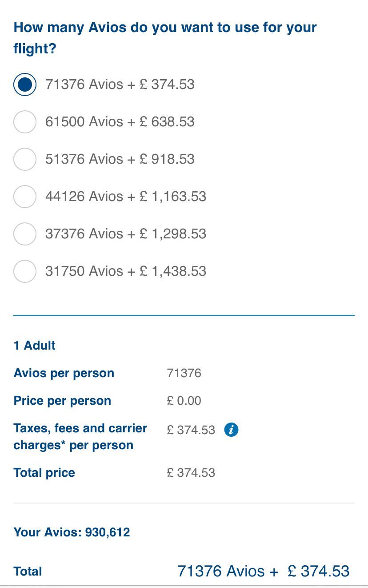Open taxes and fees info icon
The image size is (368, 588).
231,430
